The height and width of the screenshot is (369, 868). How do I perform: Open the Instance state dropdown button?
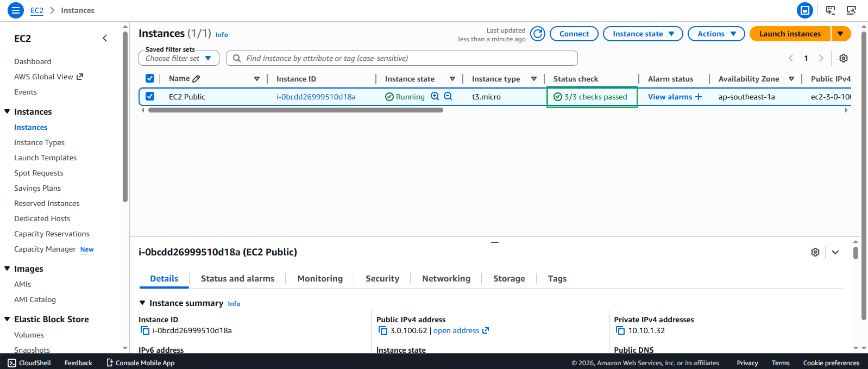[643, 34]
